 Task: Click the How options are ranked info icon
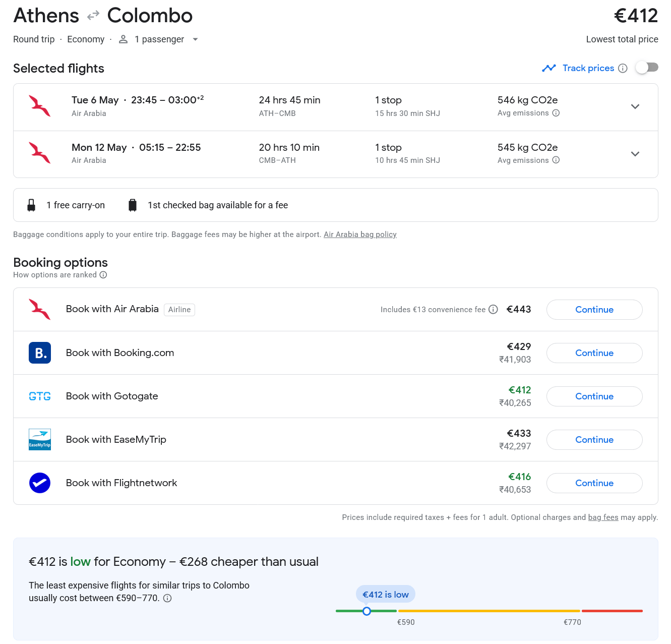point(103,275)
